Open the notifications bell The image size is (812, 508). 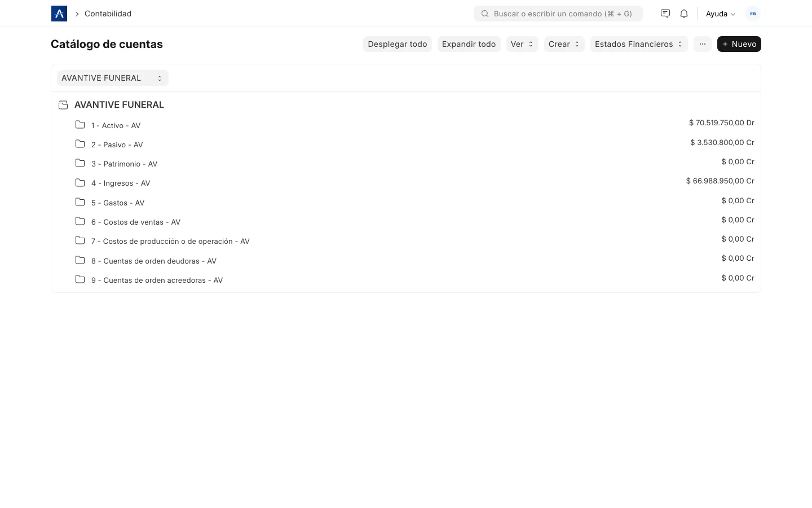pyautogui.click(x=684, y=14)
